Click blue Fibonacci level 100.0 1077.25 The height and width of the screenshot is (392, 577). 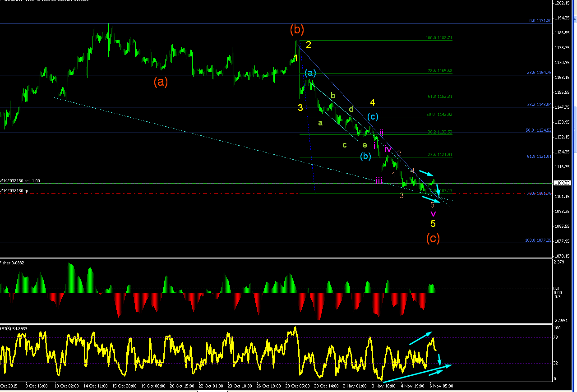point(538,240)
